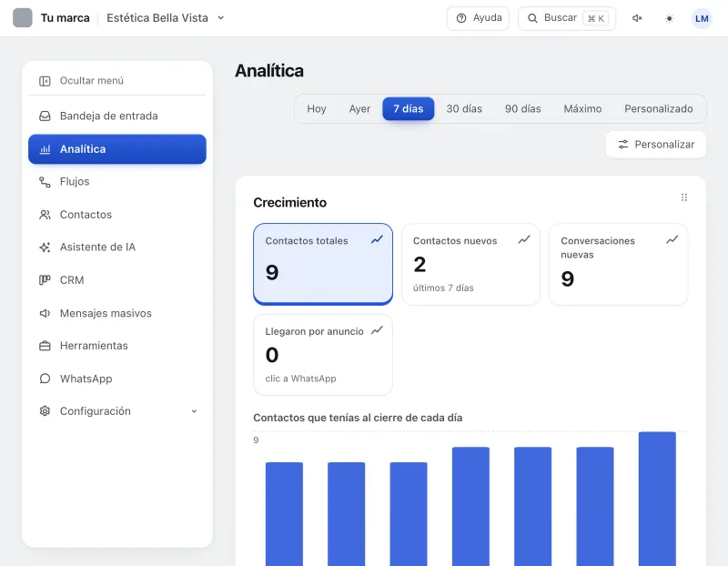The image size is (728, 566).
Task: Open Herramientas in sidebar
Action: 117,346
